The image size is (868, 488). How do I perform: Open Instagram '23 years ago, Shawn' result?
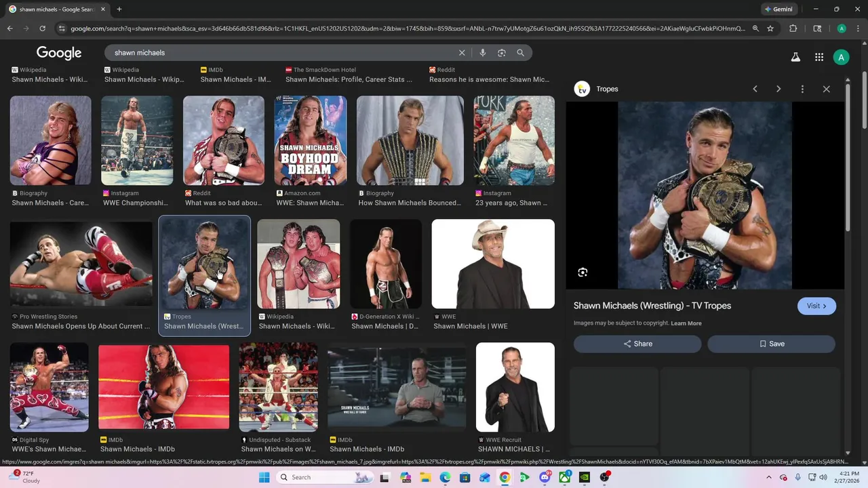point(511,203)
